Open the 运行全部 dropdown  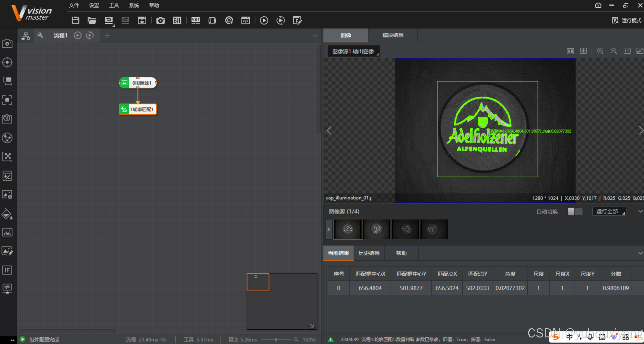point(609,212)
